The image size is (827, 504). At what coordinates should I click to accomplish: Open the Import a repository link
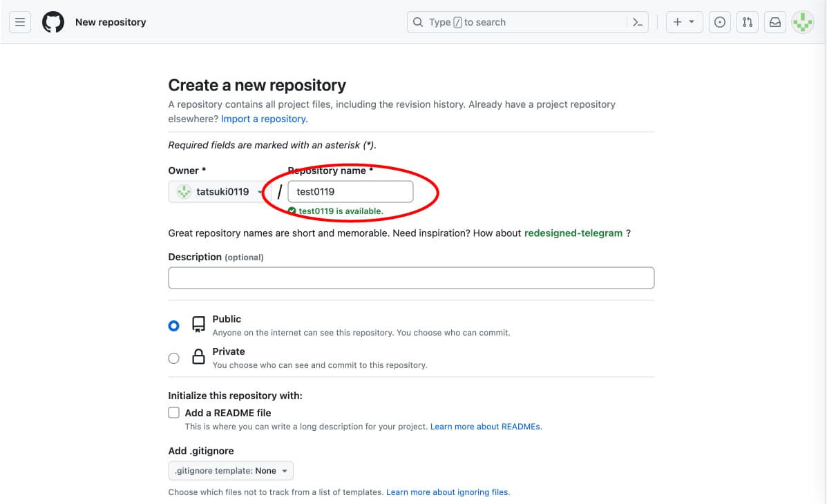[x=263, y=119]
